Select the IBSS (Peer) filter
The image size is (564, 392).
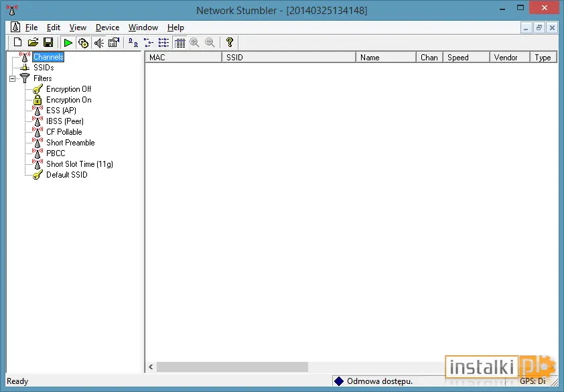[65, 121]
